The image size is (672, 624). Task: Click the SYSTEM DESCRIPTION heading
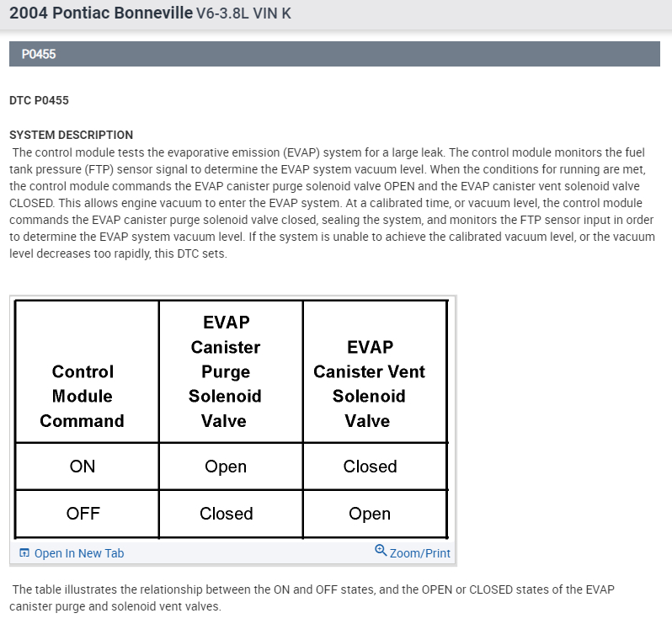[x=71, y=135]
